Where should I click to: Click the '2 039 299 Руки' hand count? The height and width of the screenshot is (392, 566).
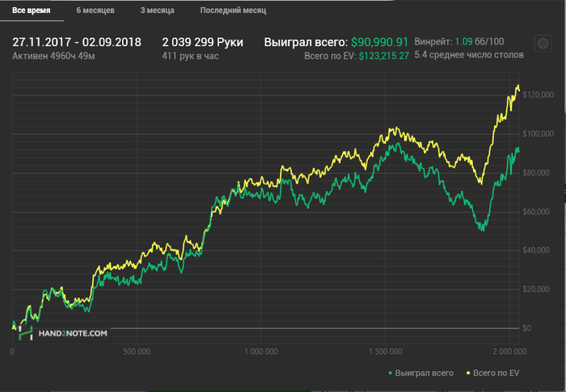coord(202,42)
